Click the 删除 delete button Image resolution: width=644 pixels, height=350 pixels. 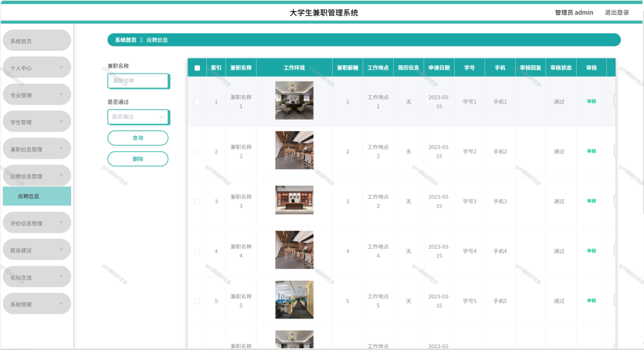pos(138,159)
